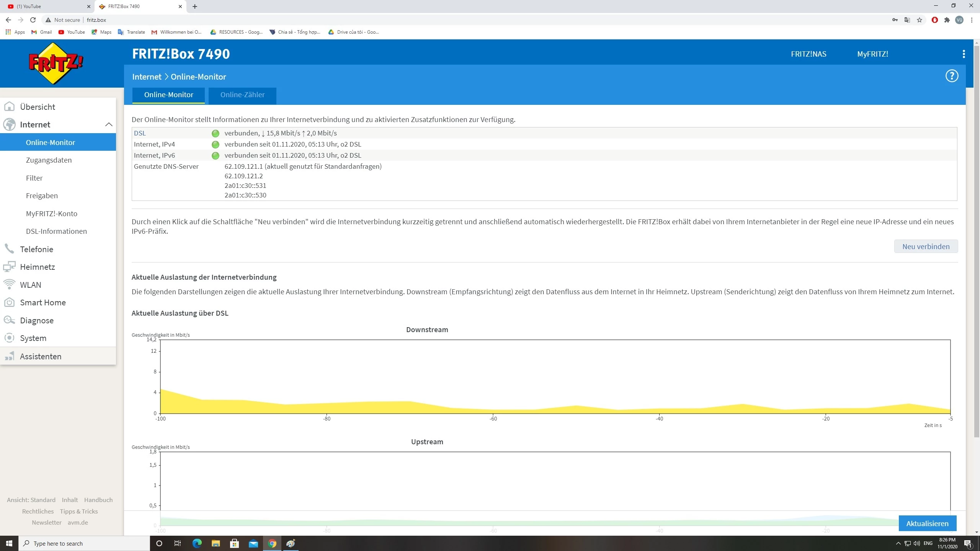The width and height of the screenshot is (980, 551).
Task: Expand the Übersicht sidebar entry
Action: point(38,107)
